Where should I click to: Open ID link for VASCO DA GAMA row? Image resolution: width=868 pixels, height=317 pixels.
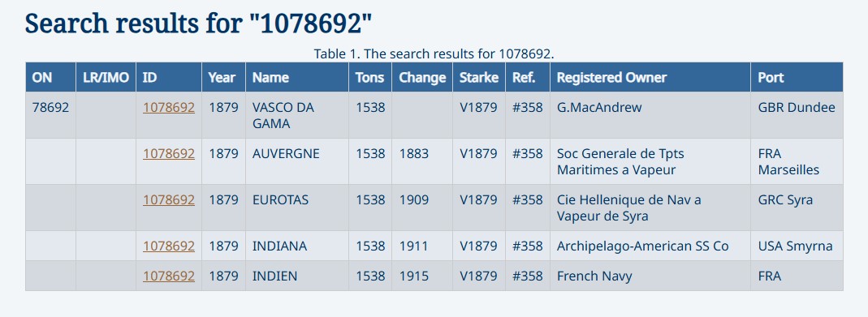coord(169,107)
